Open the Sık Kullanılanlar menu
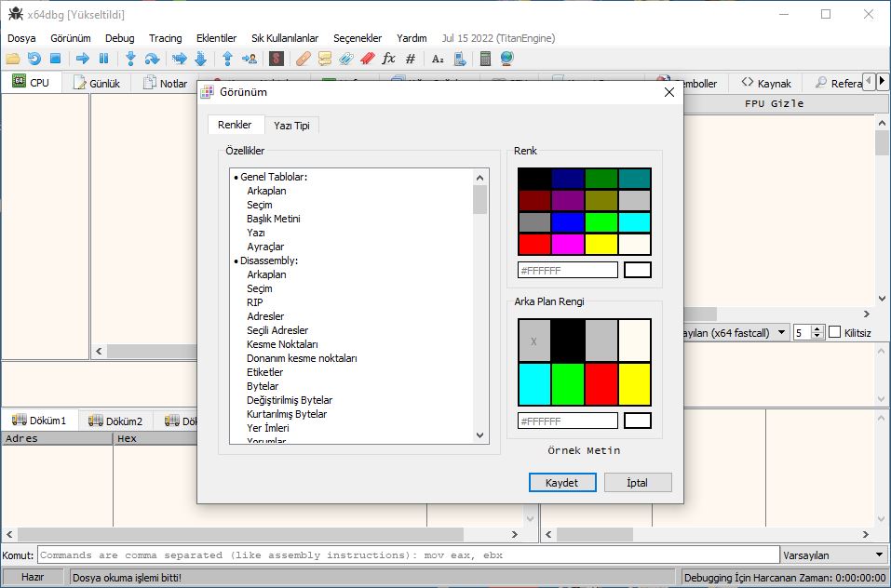This screenshot has height=588, width=891. (285, 38)
